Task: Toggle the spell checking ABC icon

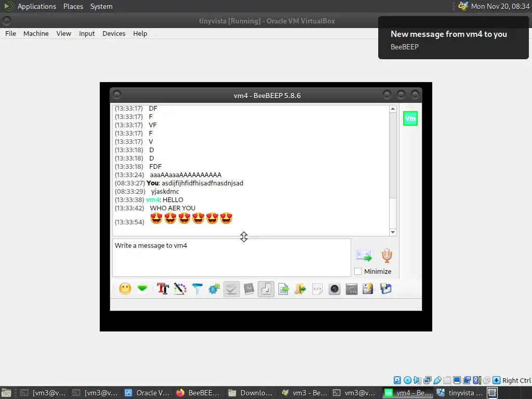Action: pos(231,289)
